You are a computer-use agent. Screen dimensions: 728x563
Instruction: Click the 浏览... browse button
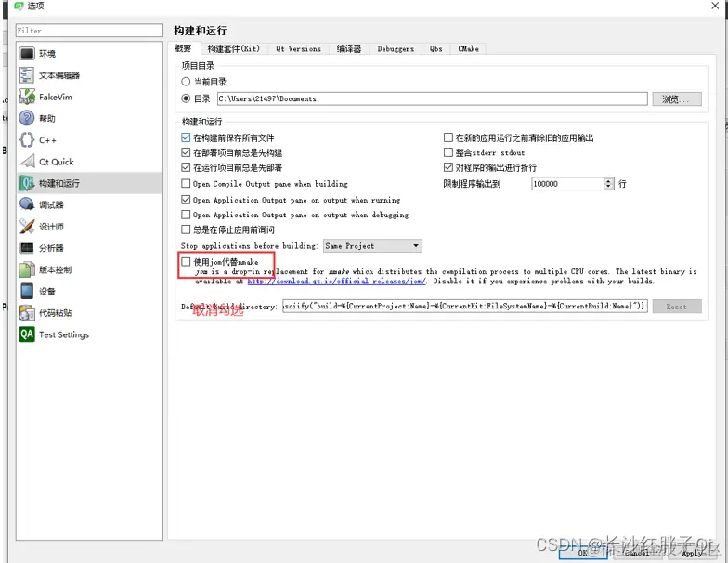click(x=676, y=98)
